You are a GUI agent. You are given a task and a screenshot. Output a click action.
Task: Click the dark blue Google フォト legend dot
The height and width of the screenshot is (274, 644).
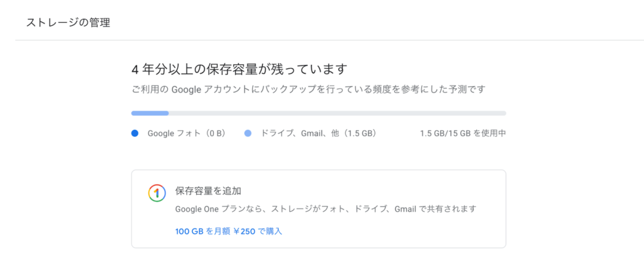[x=135, y=134]
